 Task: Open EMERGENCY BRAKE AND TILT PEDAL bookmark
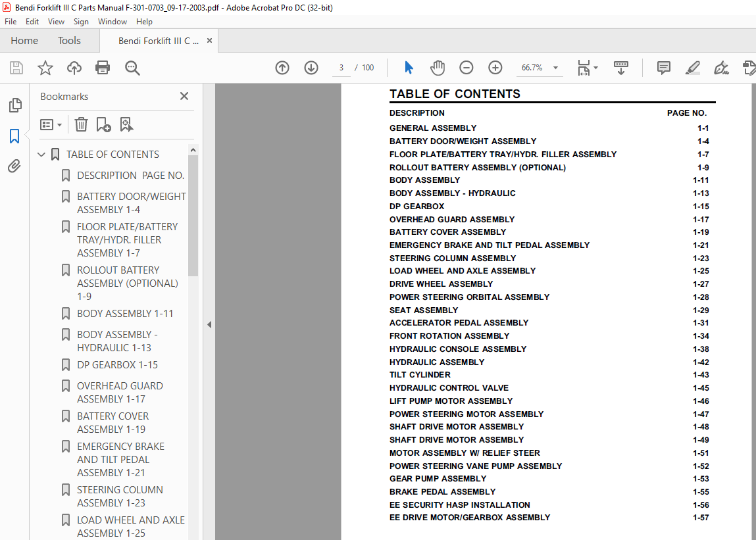tap(120, 460)
